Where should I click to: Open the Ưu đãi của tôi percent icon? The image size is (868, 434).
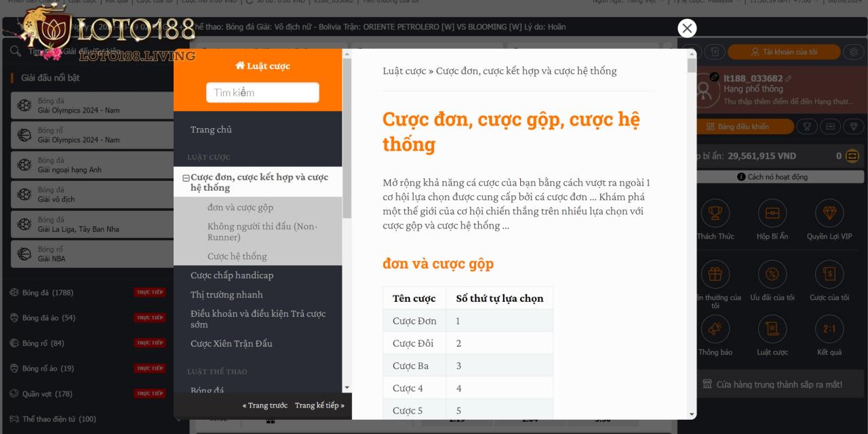(x=772, y=275)
